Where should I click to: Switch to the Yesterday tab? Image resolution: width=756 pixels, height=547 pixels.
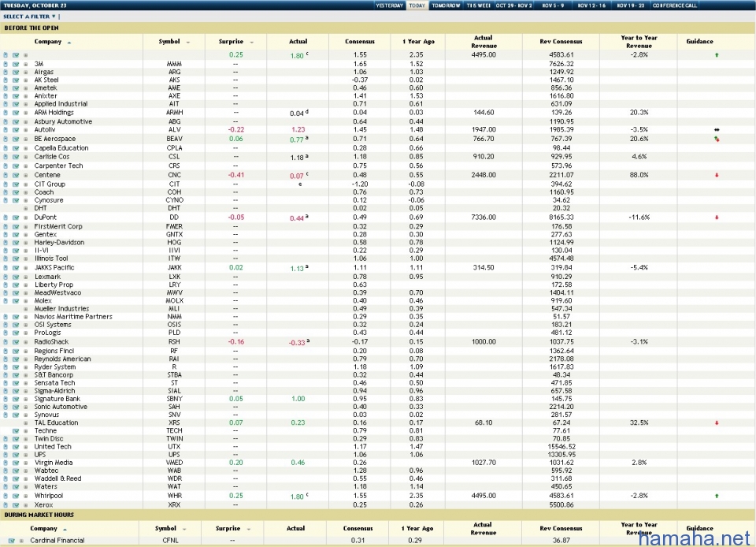pos(390,6)
